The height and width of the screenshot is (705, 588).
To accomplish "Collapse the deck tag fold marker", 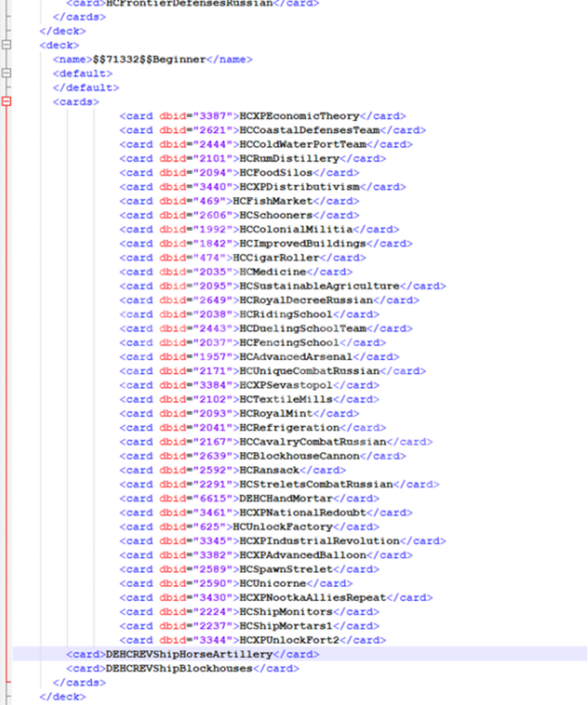I will point(6,45).
